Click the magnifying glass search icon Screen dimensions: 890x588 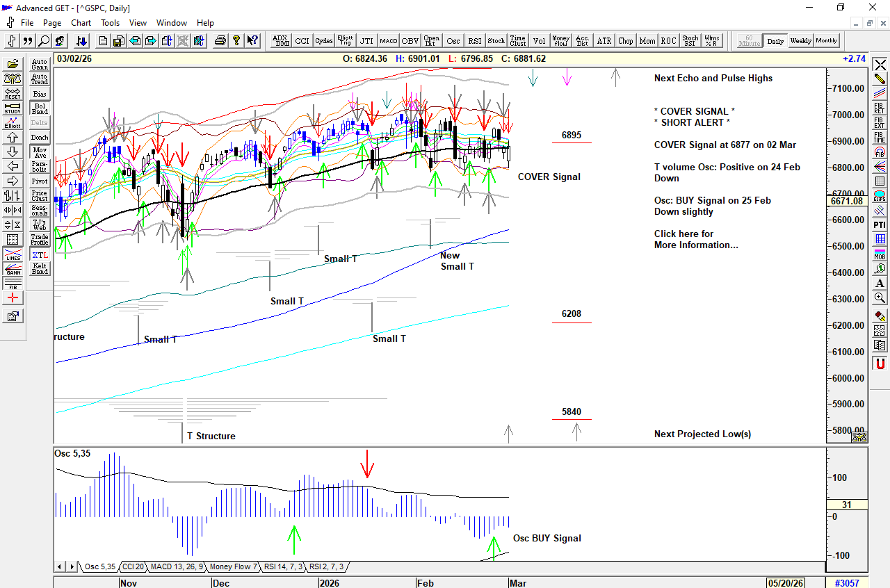point(44,41)
